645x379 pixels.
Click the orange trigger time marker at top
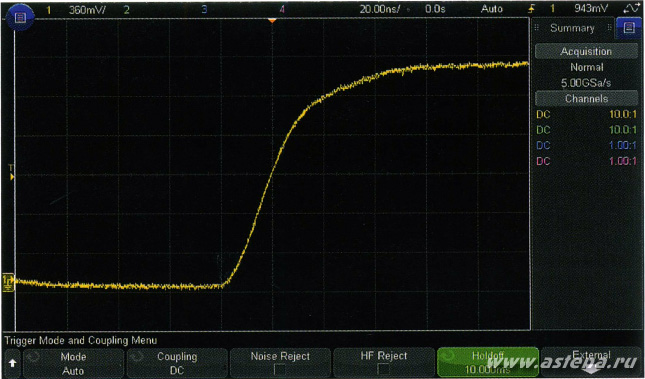(x=272, y=20)
